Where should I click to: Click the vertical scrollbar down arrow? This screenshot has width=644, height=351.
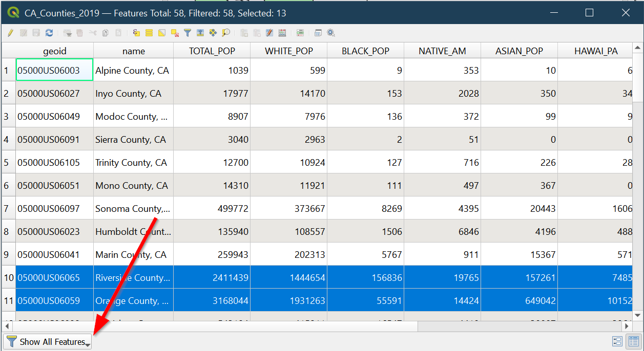coord(638,315)
